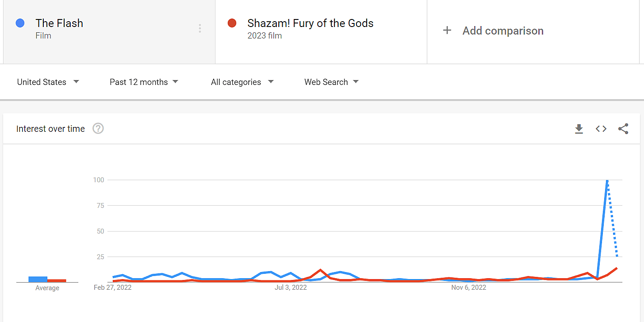Click the blue peak at 100 on chart
The height and width of the screenshot is (322, 644).
coord(607,180)
